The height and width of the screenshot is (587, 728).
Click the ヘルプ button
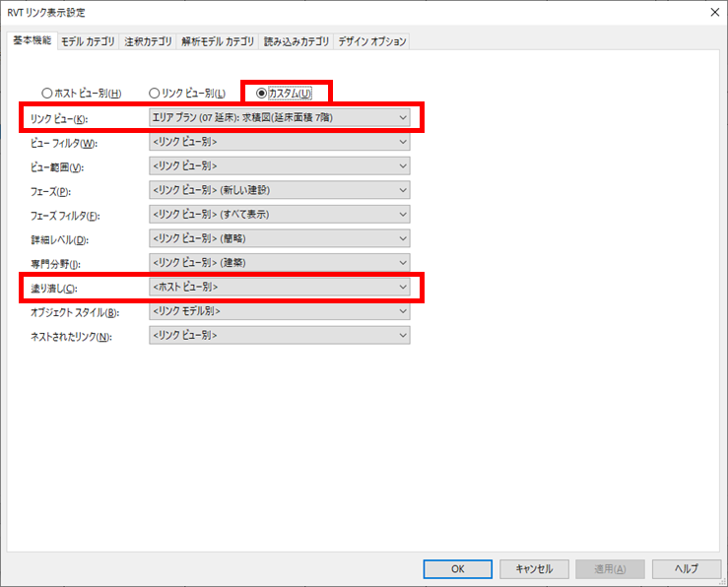point(687,569)
